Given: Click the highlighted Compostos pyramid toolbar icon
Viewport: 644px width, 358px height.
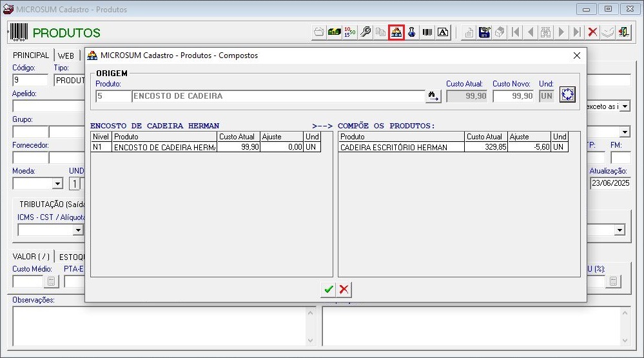Looking at the screenshot, I should pos(396,32).
